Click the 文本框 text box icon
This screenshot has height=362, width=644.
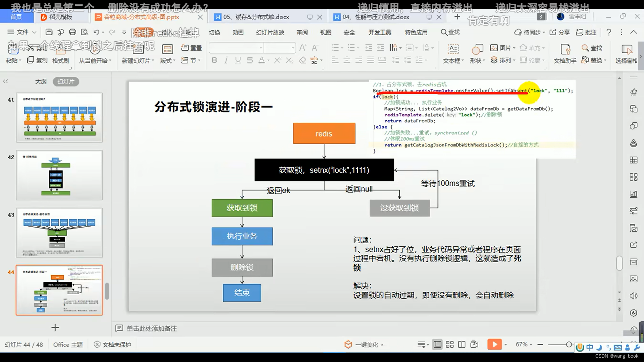pos(452,49)
